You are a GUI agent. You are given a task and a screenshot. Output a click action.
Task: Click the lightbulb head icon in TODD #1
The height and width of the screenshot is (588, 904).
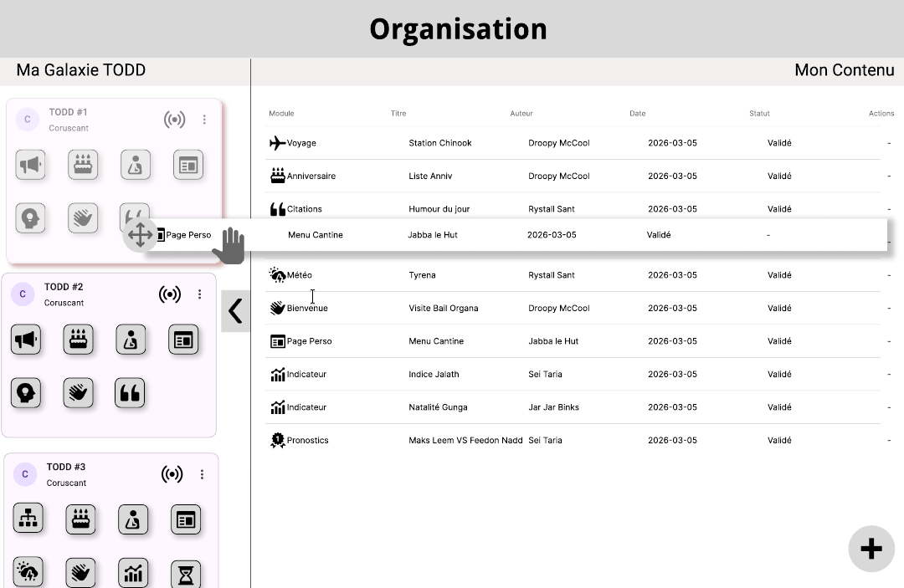tap(31, 218)
